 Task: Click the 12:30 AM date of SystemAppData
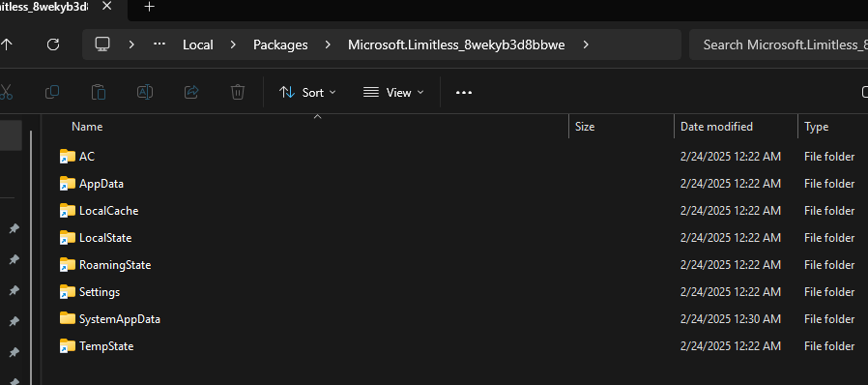731,319
